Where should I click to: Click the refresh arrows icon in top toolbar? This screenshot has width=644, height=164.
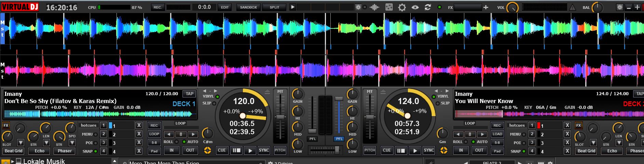[x=428, y=7]
